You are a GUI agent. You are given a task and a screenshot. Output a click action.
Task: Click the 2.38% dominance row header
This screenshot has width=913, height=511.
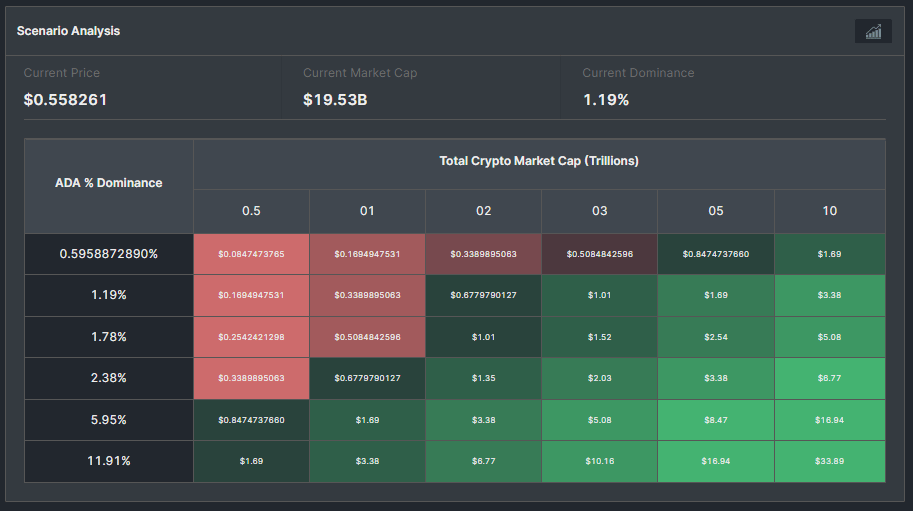pos(109,378)
